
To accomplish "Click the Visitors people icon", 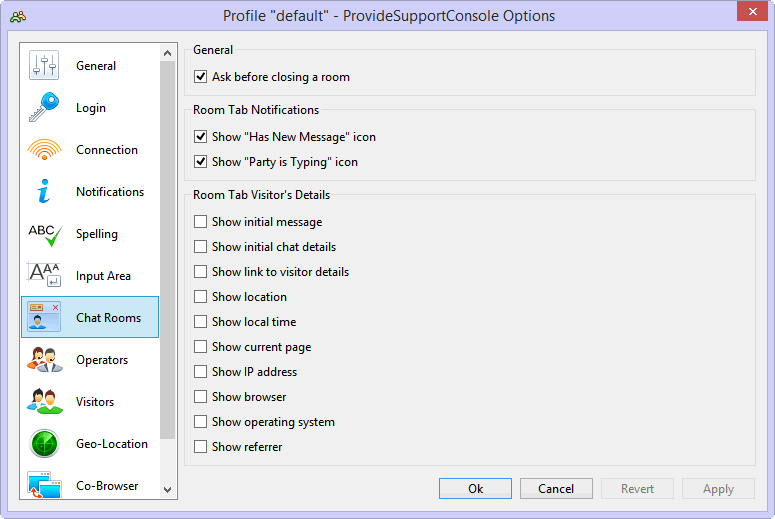I will pyautogui.click(x=44, y=401).
